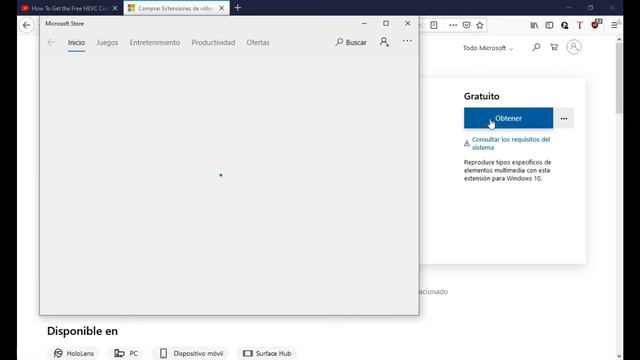Open the Microsoft Store account sign-in icon
Image resolution: width=640 pixels, height=360 pixels.
pos(384,42)
